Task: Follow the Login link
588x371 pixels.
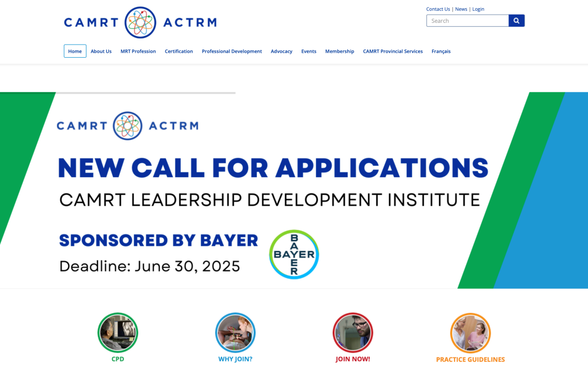Action: coord(478,9)
